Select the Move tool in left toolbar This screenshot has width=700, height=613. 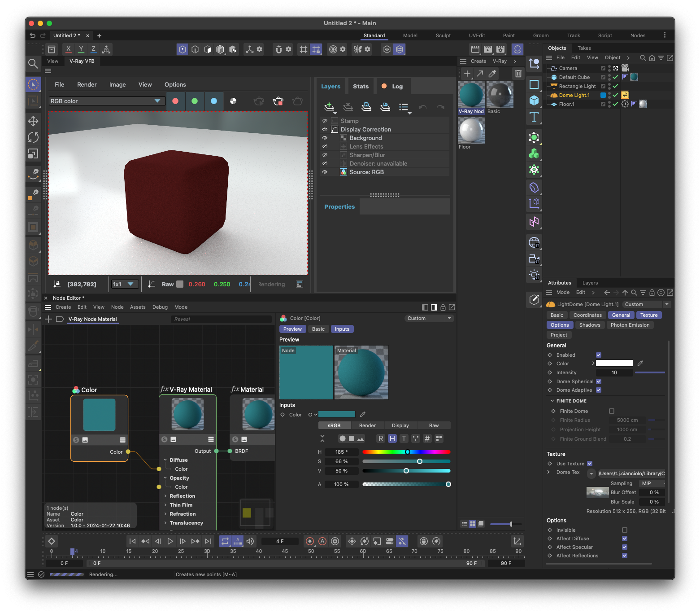33,121
